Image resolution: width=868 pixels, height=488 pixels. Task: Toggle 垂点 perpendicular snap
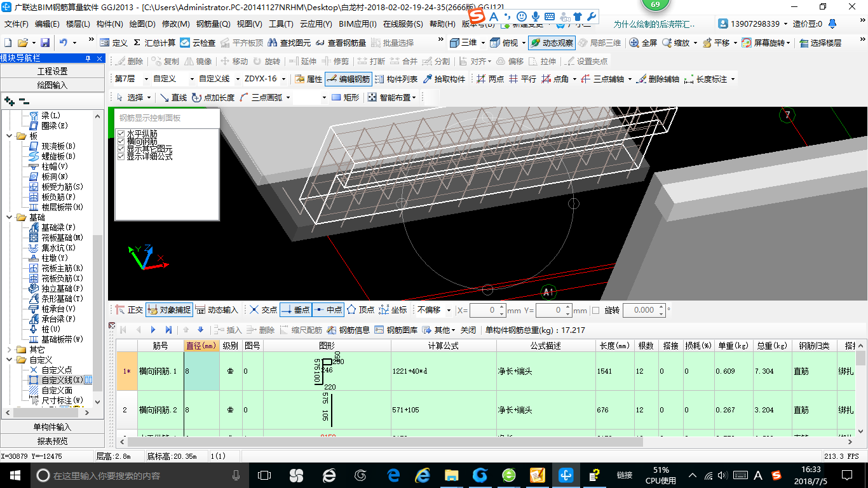click(x=295, y=310)
